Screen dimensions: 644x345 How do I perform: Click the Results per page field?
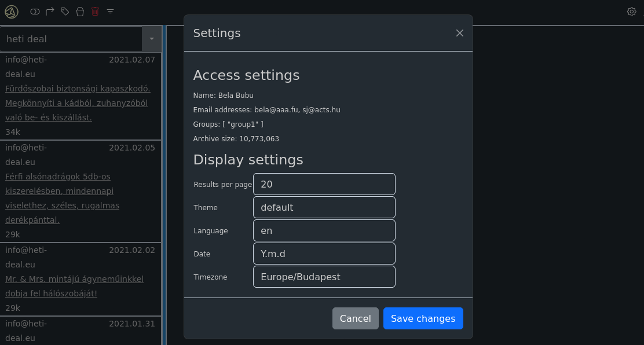324,184
